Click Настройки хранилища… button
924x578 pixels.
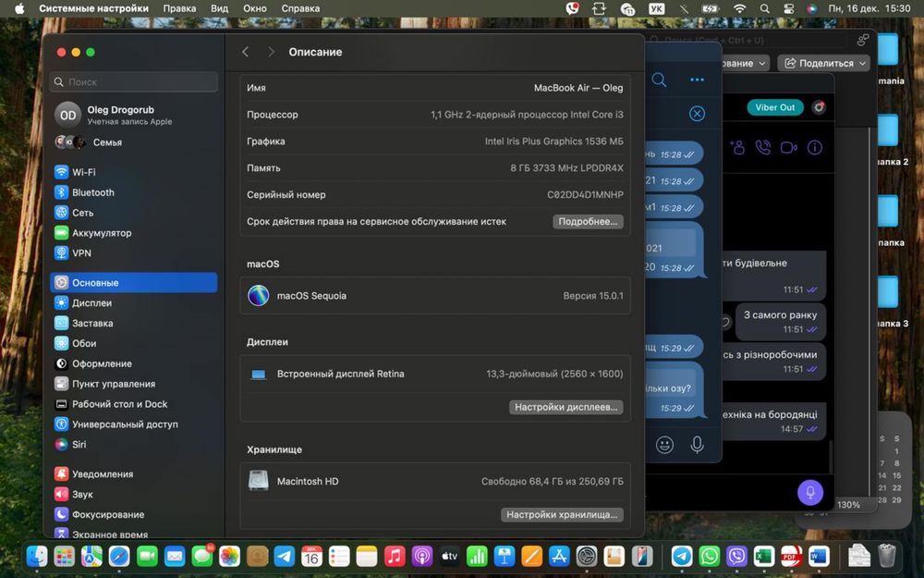pyautogui.click(x=562, y=514)
